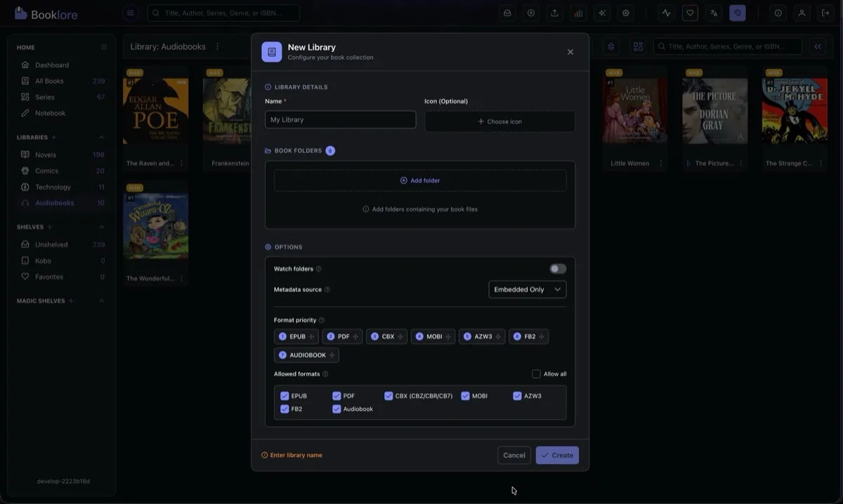Click the activity pulse icon
The width and height of the screenshot is (843, 504).
click(667, 13)
